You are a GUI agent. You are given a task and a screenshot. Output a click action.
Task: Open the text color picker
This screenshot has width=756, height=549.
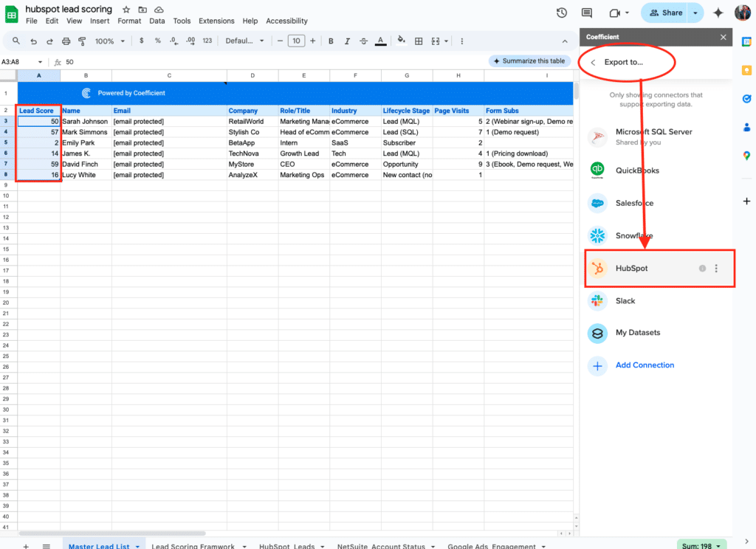click(380, 41)
